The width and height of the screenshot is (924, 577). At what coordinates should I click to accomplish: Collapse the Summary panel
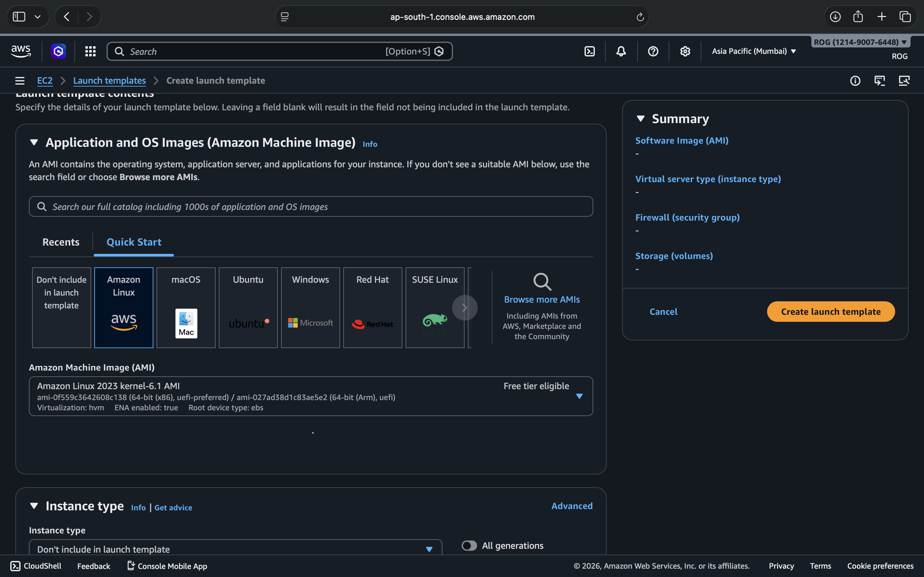641,119
